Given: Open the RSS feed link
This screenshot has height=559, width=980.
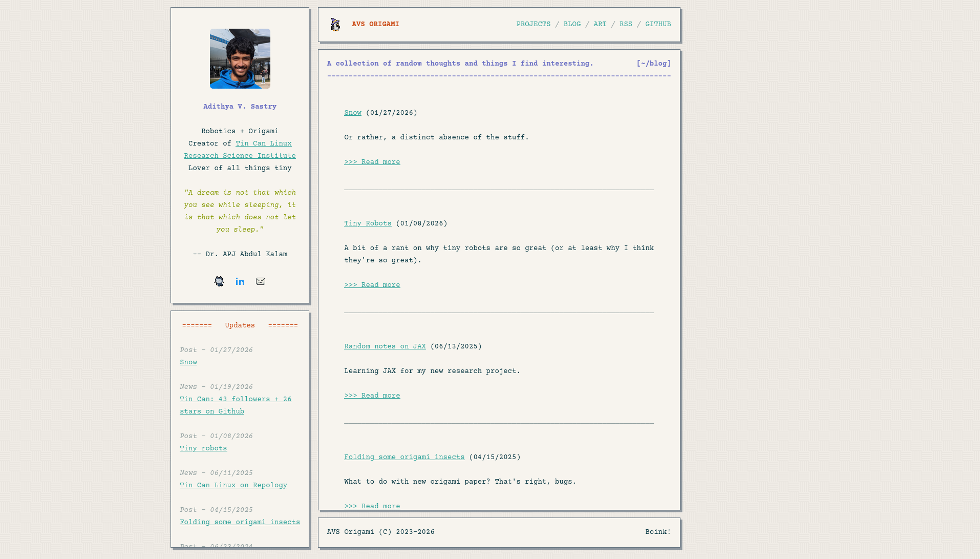Looking at the screenshot, I should pos(626,24).
